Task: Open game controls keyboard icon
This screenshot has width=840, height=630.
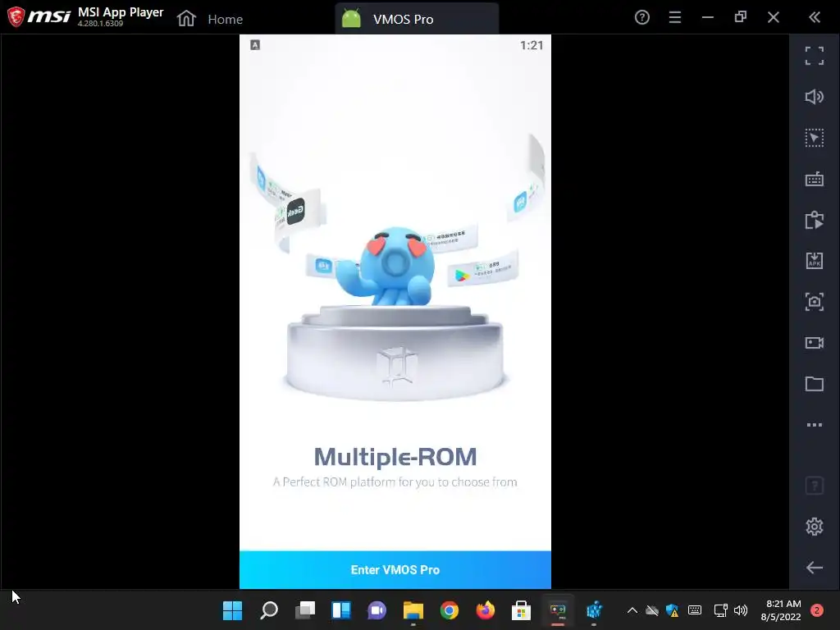Action: click(x=815, y=179)
